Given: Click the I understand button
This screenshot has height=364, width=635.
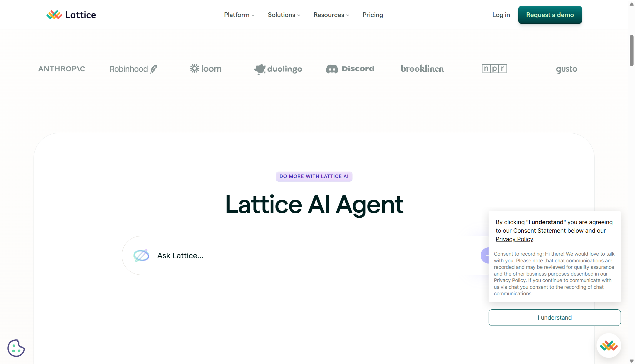Looking at the screenshot, I should click(554, 318).
